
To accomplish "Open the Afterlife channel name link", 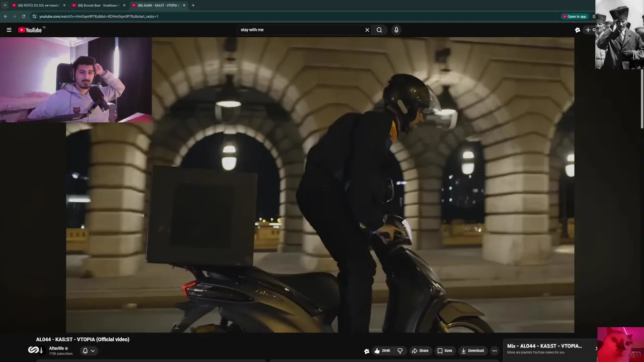I will coord(56,348).
